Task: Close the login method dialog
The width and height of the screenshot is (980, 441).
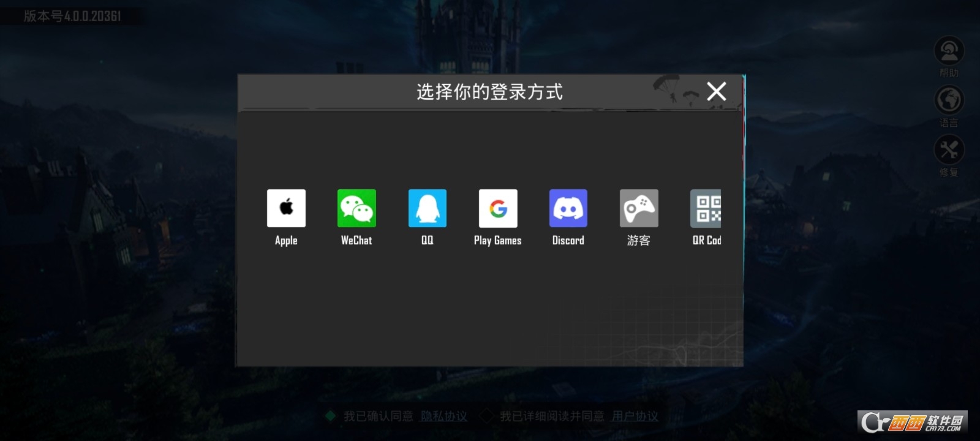Action: [x=716, y=91]
